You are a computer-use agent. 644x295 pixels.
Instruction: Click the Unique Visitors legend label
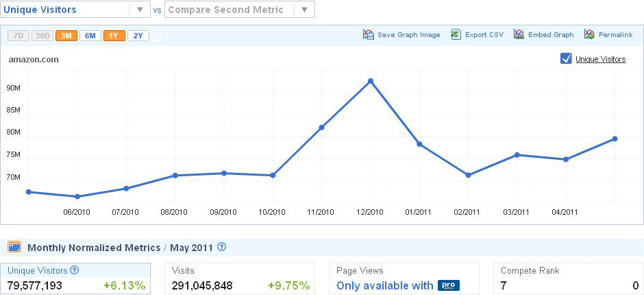tap(600, 59)
